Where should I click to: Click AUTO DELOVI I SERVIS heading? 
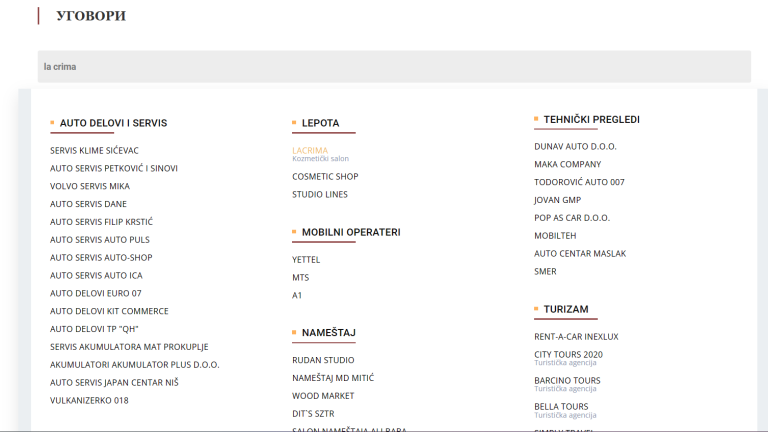(113, 123)
